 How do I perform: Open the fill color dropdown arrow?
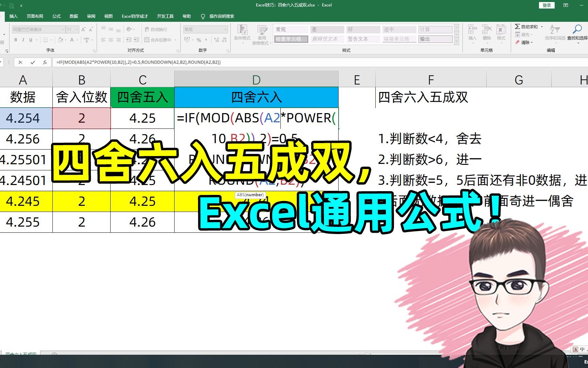[66, 40]
